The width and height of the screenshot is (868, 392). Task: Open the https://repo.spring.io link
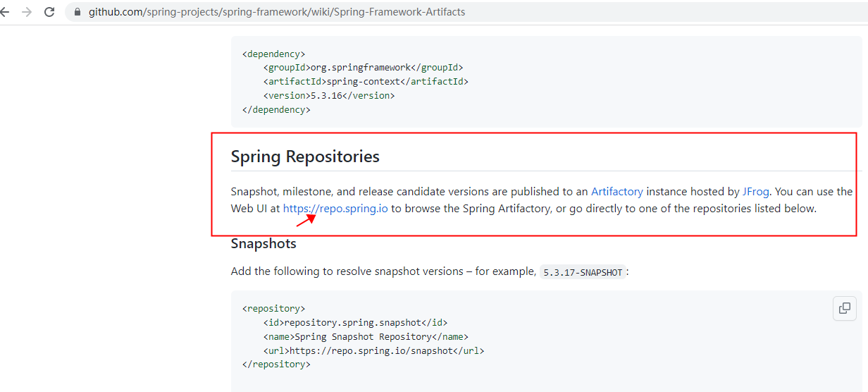[335, 209]
